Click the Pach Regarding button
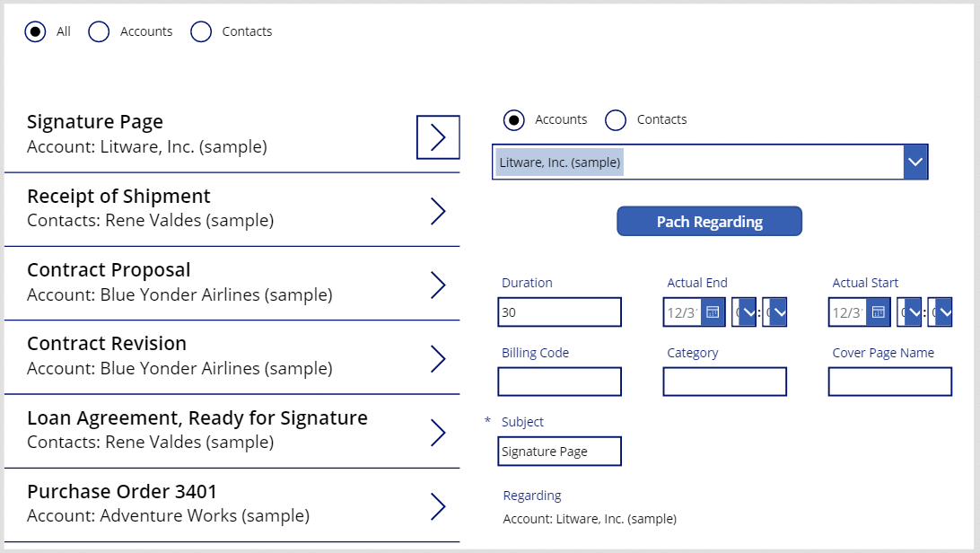This screenshot has height=553, width=980. pos(709,221)
